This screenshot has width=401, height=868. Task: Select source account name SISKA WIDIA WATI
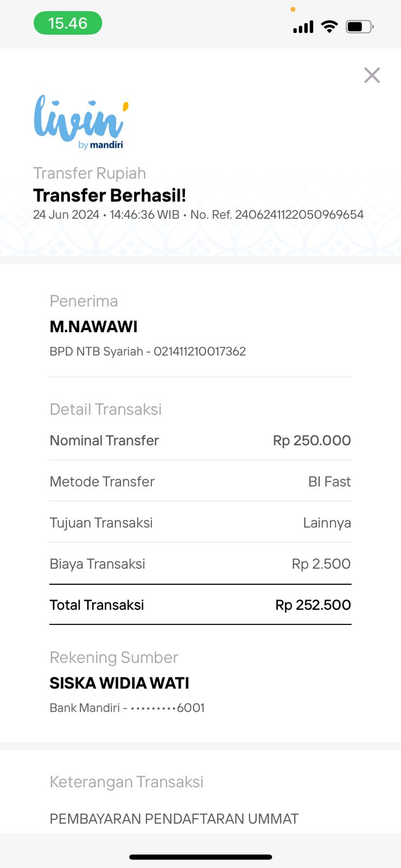point(119,683)
